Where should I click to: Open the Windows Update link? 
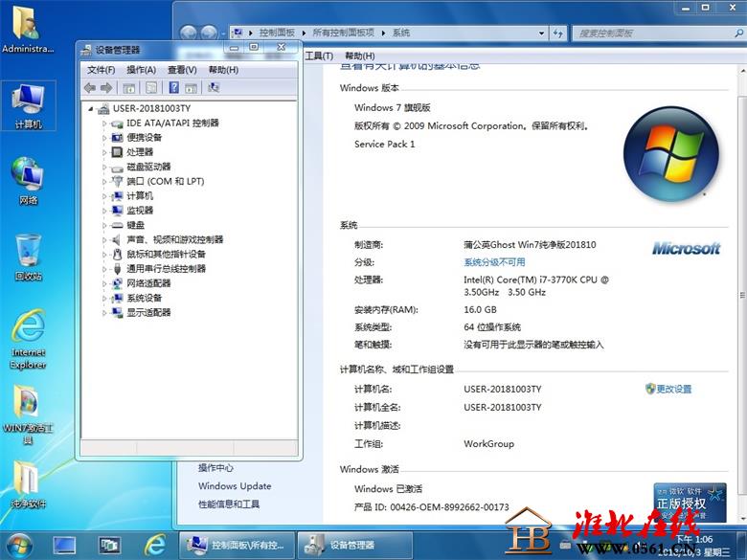(x=235, y=486)
